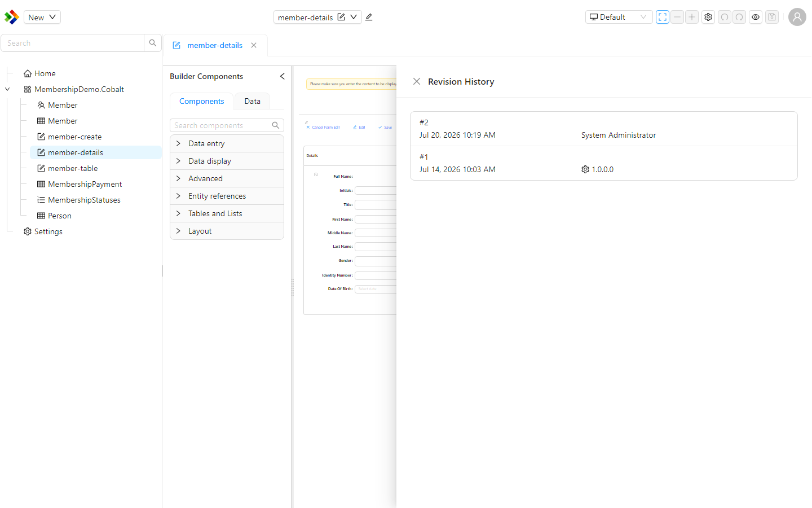The height and width of the screenshot is (508, 812).
Task: Click the gear icon beside 1.0.0.0
Action: (585, 169)
